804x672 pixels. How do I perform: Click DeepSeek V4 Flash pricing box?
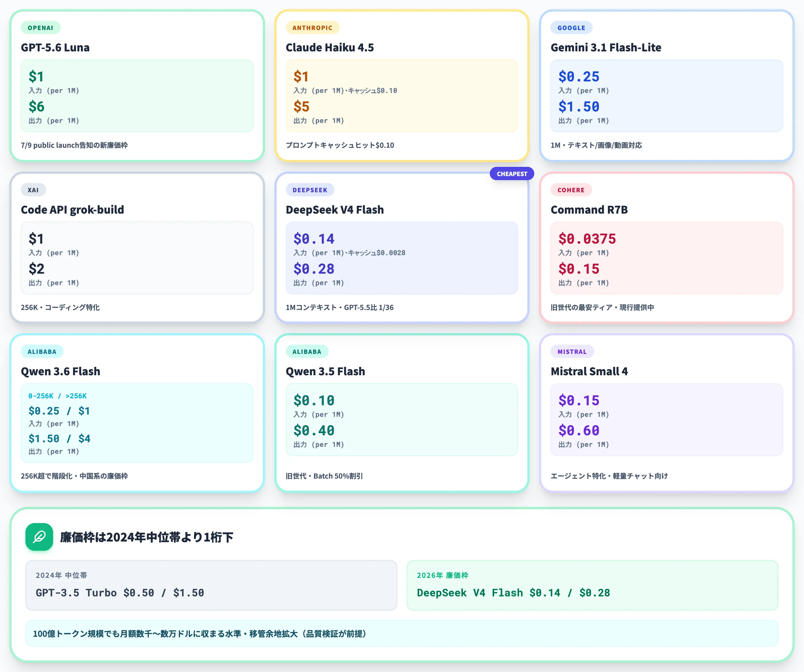click(x=402, y=258)
